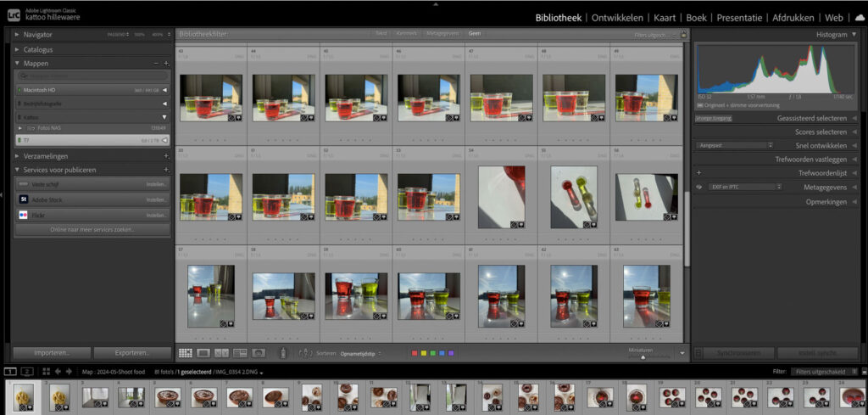The height and width of the screenshot is (415, 868).
Task: Switch to Grid view in toolbar
Action: click(x=186, y=352)
